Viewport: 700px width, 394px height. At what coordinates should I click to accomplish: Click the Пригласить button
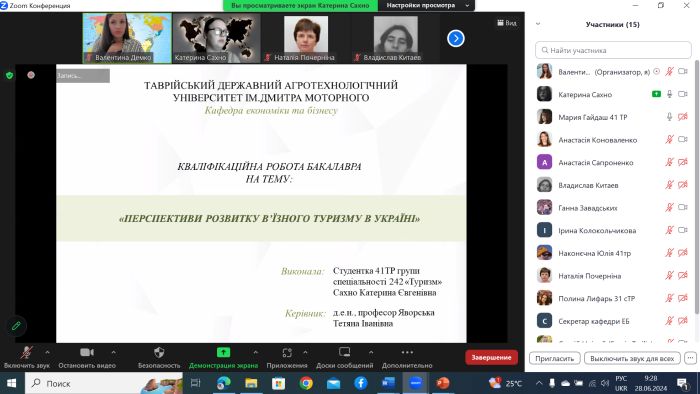[x=554, y=358]
